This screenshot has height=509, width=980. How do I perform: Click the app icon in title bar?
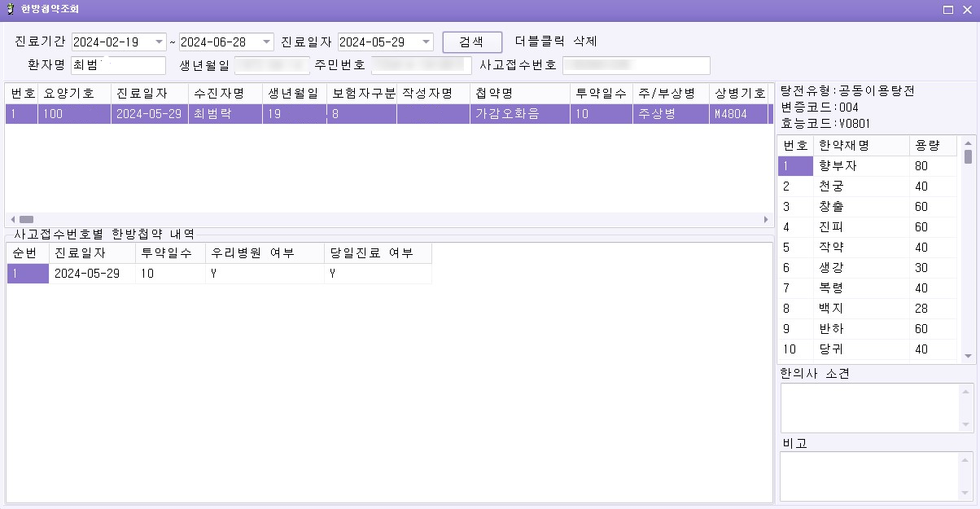pos(10,10)
